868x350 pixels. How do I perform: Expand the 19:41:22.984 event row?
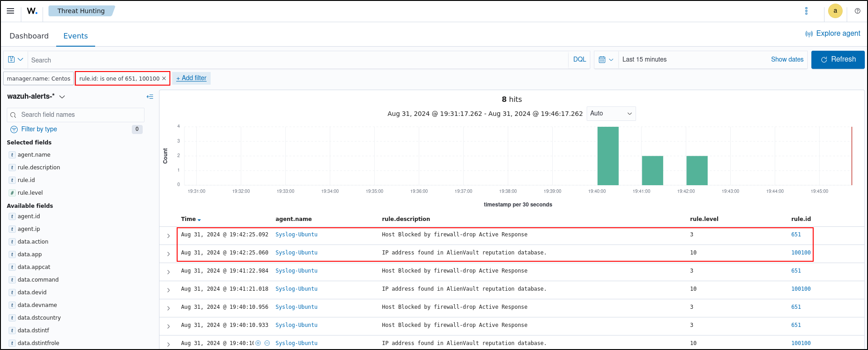[x=169, y=272]
